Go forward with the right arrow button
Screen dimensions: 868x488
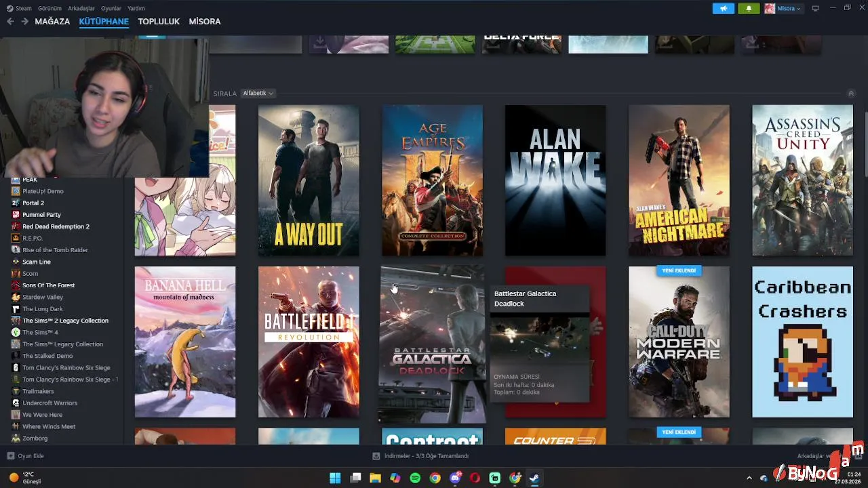click(24, 22)
